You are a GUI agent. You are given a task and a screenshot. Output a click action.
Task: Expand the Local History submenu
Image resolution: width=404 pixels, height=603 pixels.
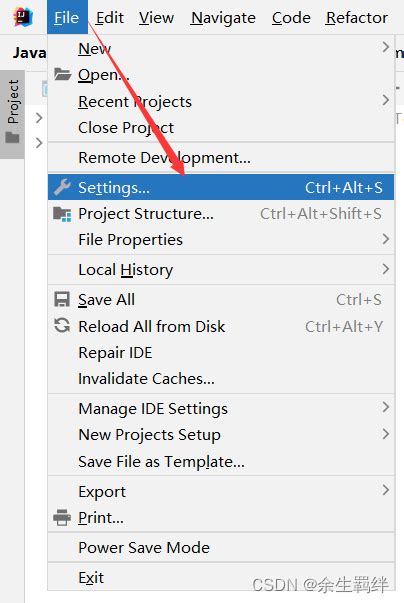(x=221, y=270)
